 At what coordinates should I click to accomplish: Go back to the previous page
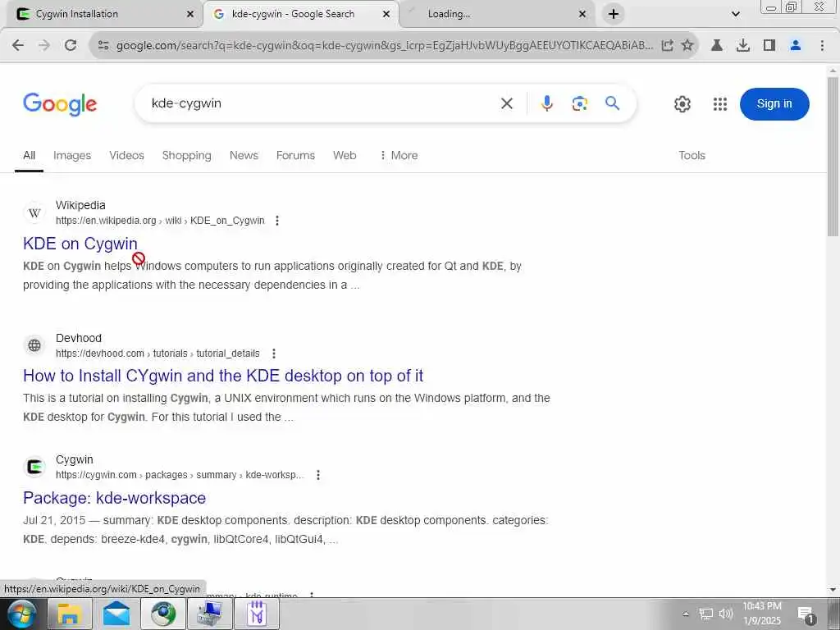coord(18,46)
